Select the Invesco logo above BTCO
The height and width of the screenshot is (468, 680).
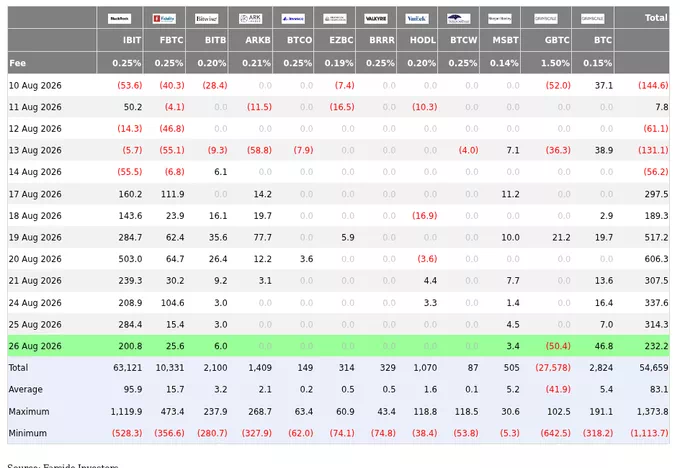click(x=293, y=19)
